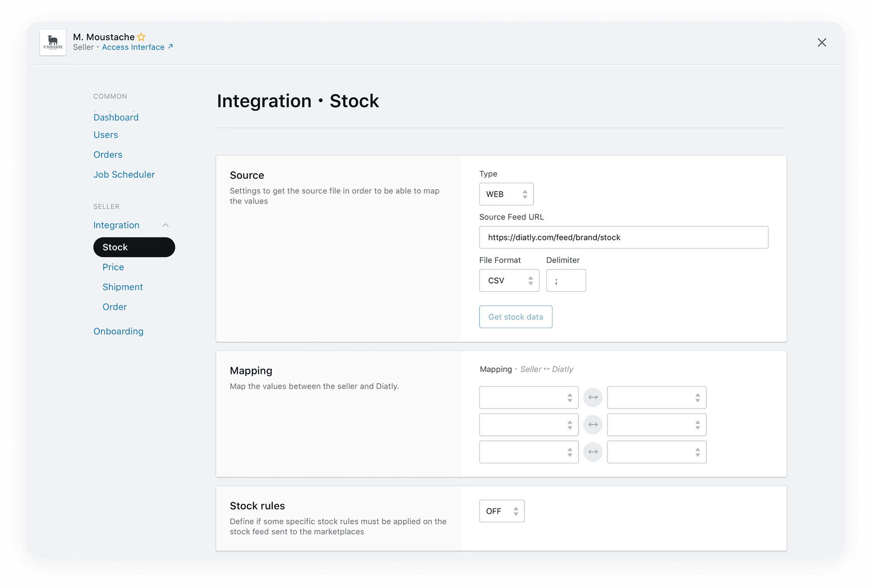Screen dimensions: 871x588
Task: Click the Delimiter input field
Action: (x=566, y=281)
